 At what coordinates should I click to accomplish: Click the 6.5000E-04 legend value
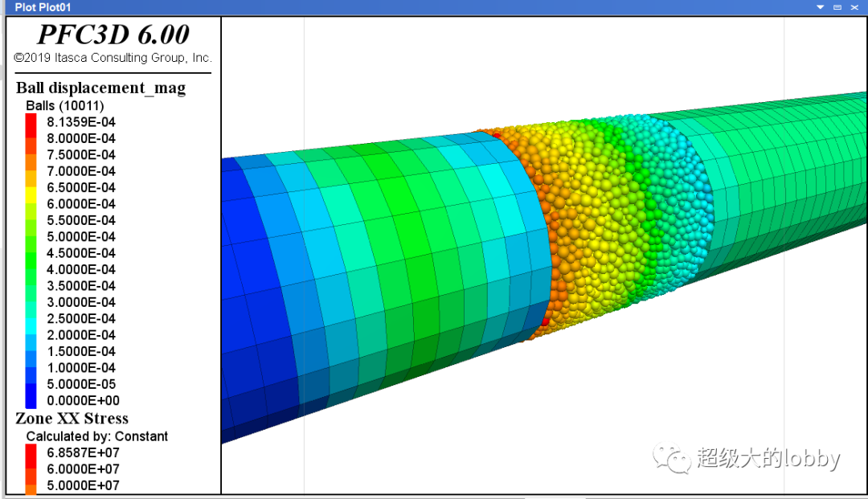[x=81, y=187]
